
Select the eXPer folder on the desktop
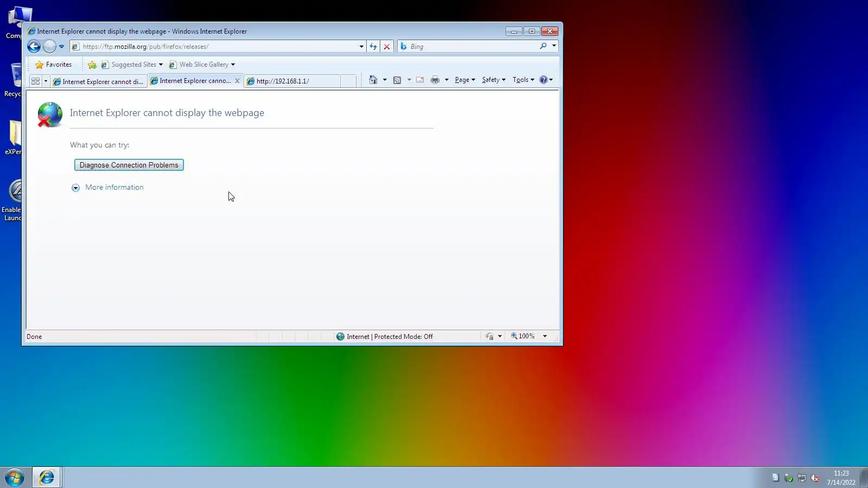(x=12, y=138)
